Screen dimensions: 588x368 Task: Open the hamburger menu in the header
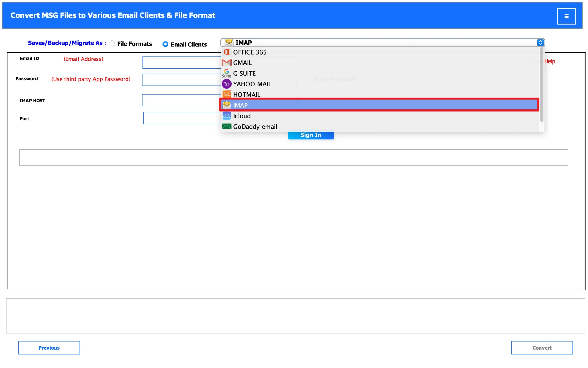click(x=566, y=16)
